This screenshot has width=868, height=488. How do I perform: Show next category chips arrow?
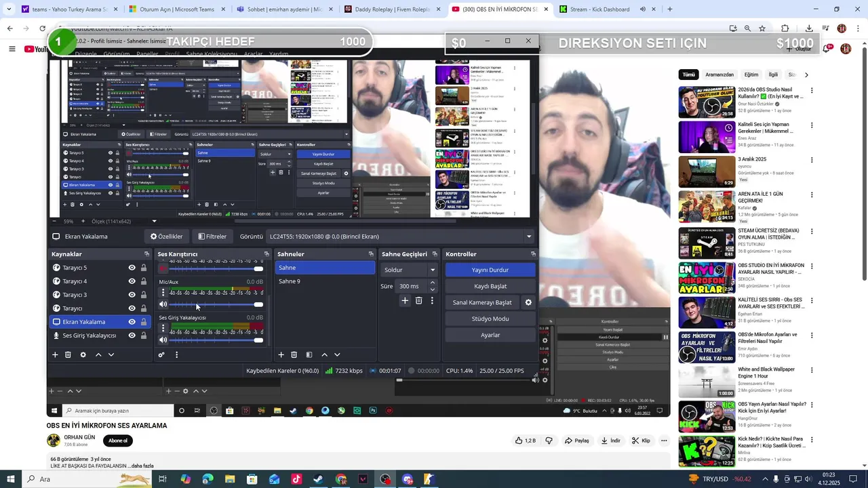[806, 75]
